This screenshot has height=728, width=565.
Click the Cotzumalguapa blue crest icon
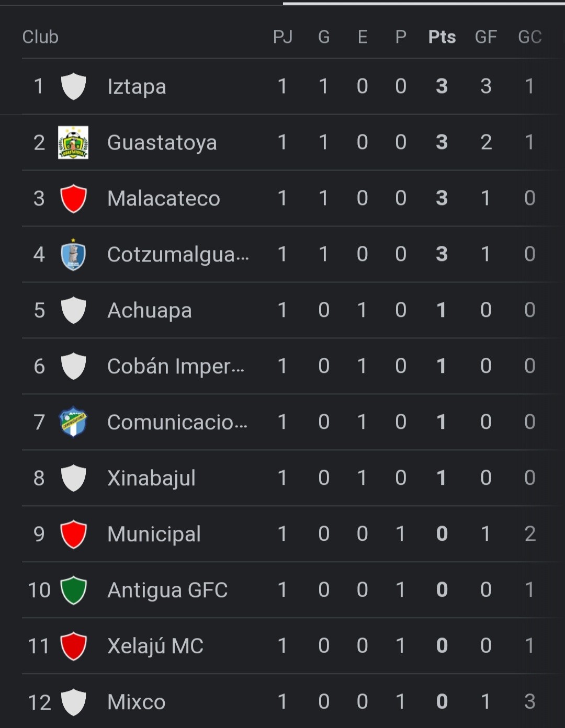click(x=73, y=255)
